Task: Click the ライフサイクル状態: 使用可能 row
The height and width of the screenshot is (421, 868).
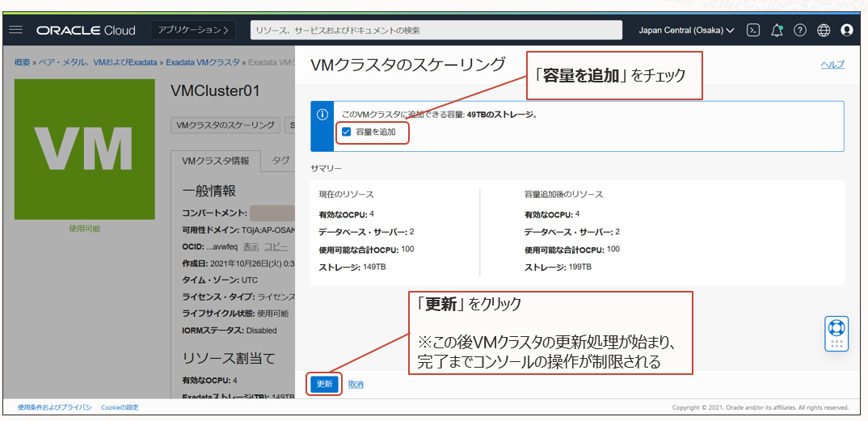Action: coord(235,313)
